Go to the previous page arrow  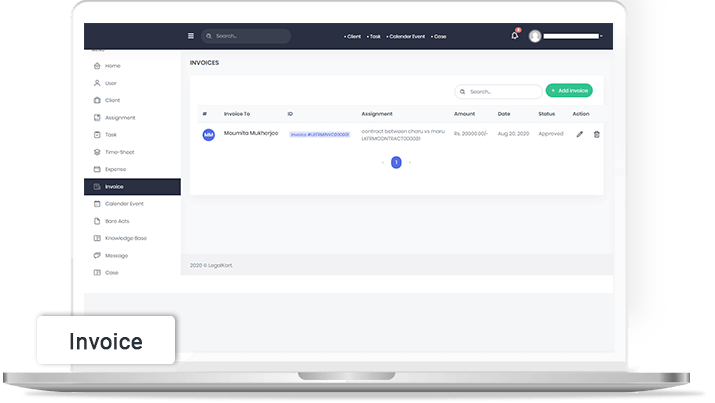point(382,162)
